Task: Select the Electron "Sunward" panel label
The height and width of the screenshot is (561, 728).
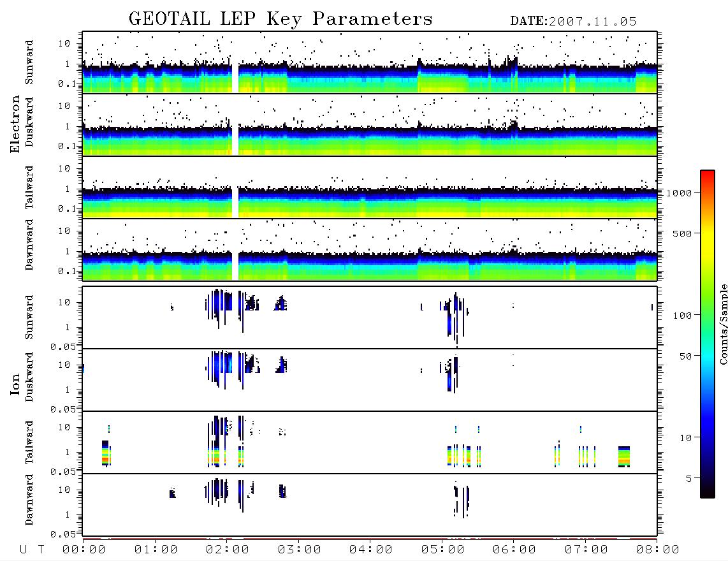Action: (29, 62)
